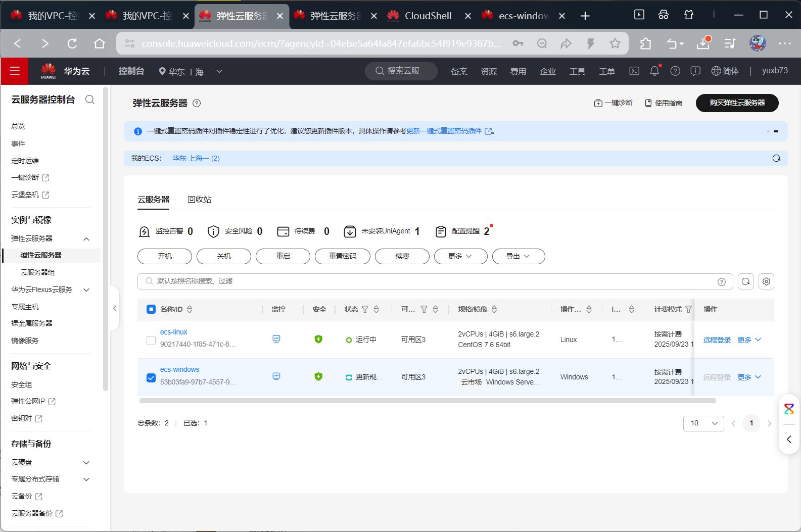
Task: Bookmark this page with the star
Action: point(615,43)
